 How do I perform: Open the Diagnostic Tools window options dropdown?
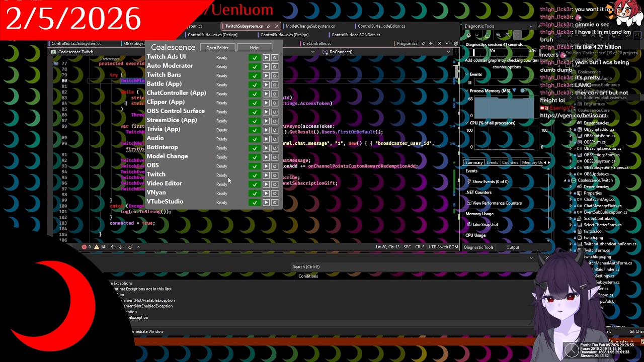click(x=531, y=26)
